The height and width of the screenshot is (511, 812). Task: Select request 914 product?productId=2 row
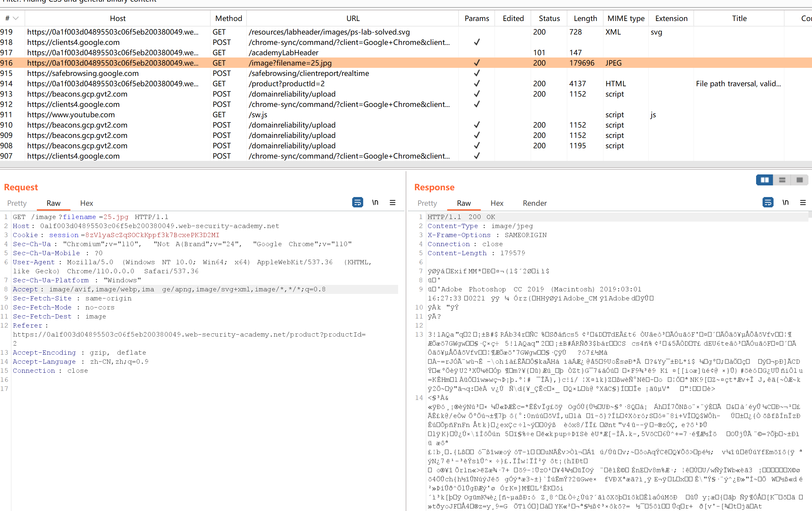286,84
